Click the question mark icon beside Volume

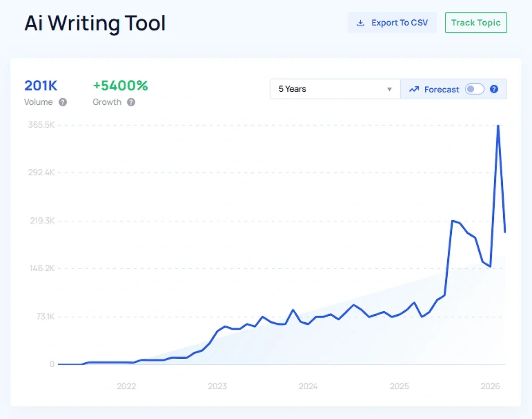point(63,102)
